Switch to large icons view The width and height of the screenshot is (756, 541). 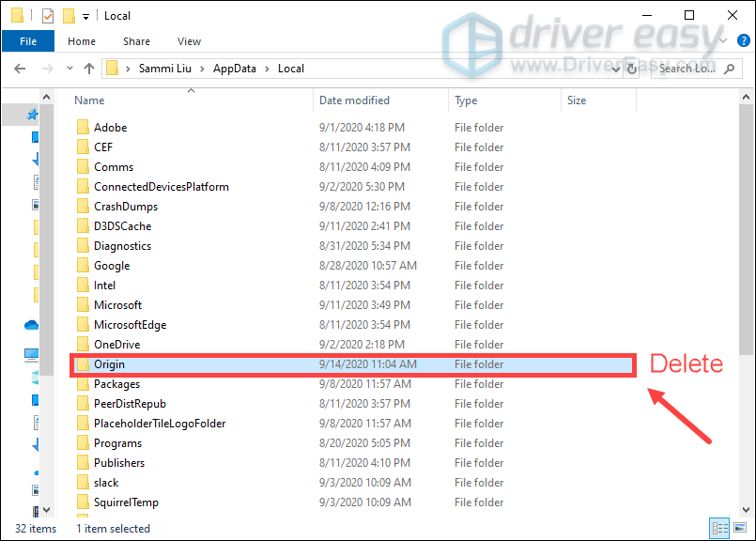pyautogui.click(x=739, y=528)
